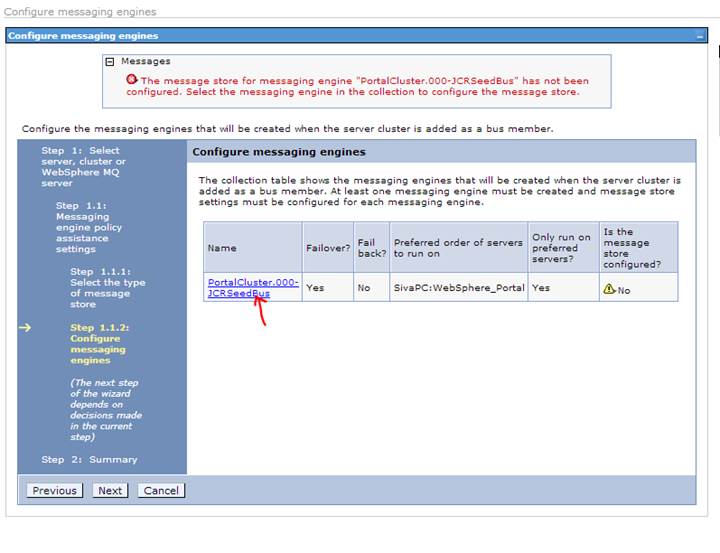
Task: Click the next step wizard note in italics
Action: 106,410
